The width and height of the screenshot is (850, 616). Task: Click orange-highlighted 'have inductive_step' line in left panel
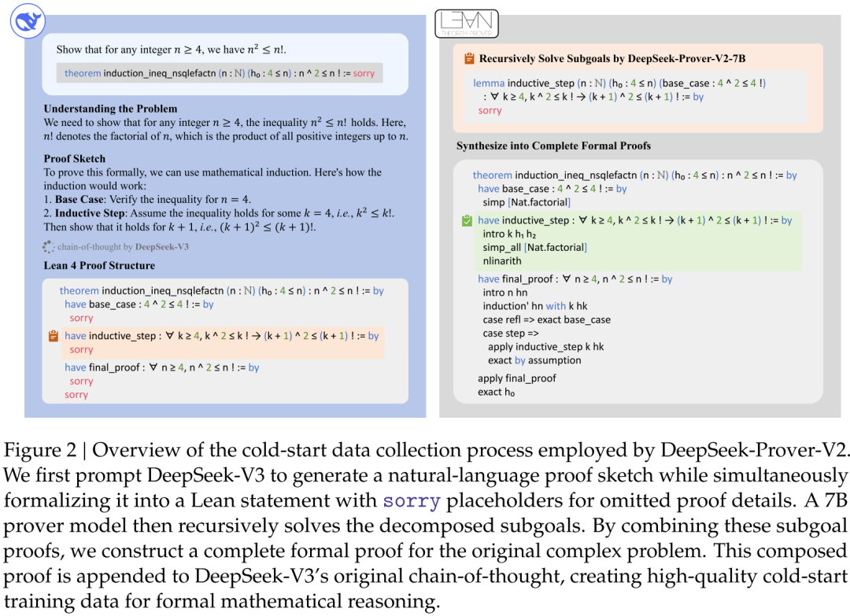[222, 336]
